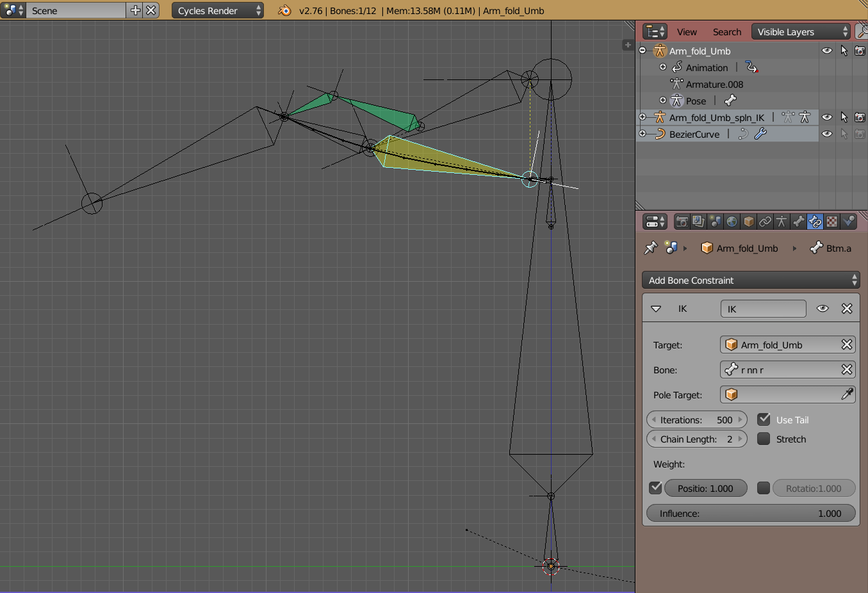
Task: Adjust the Position weight slider
Action: click(705, 488)
